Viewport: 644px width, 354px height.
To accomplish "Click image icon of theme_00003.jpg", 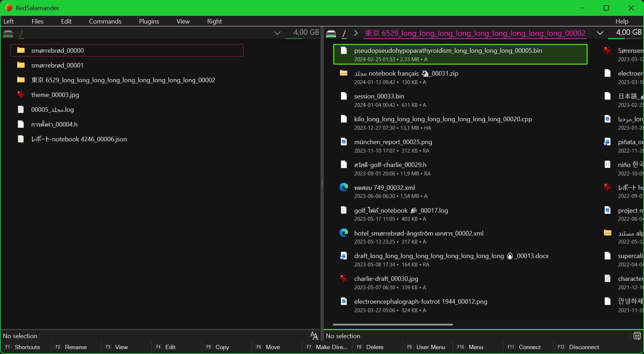I will pyautogui.click(x=21, y=95).
